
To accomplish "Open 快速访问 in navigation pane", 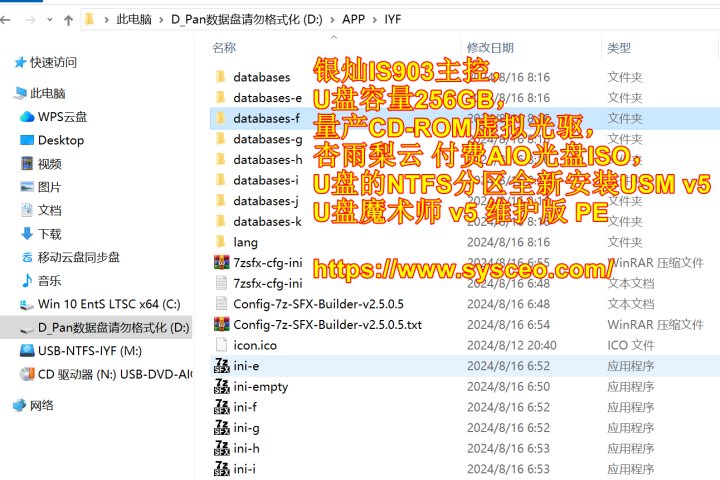I will click(x=45, y=62).
